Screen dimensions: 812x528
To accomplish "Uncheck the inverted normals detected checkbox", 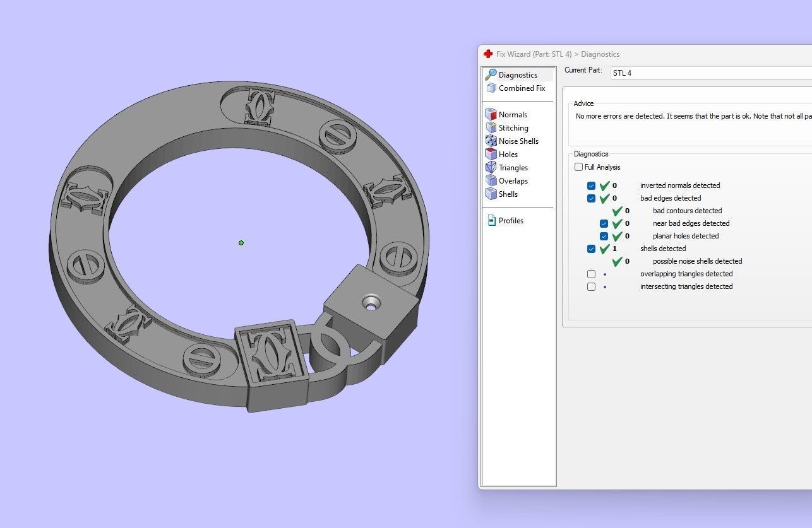I will [591, 186].
